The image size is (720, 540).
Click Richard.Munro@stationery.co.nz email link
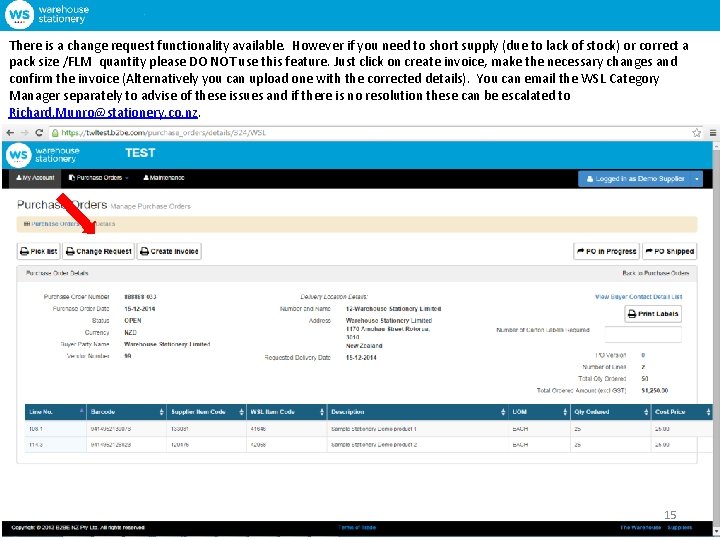pyautogui.click(x=103, y=112)
